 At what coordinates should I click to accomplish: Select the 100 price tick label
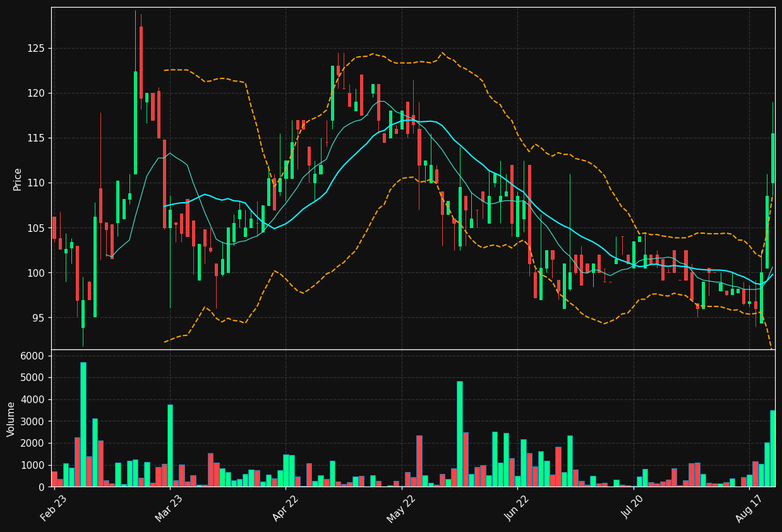(35, 273)
